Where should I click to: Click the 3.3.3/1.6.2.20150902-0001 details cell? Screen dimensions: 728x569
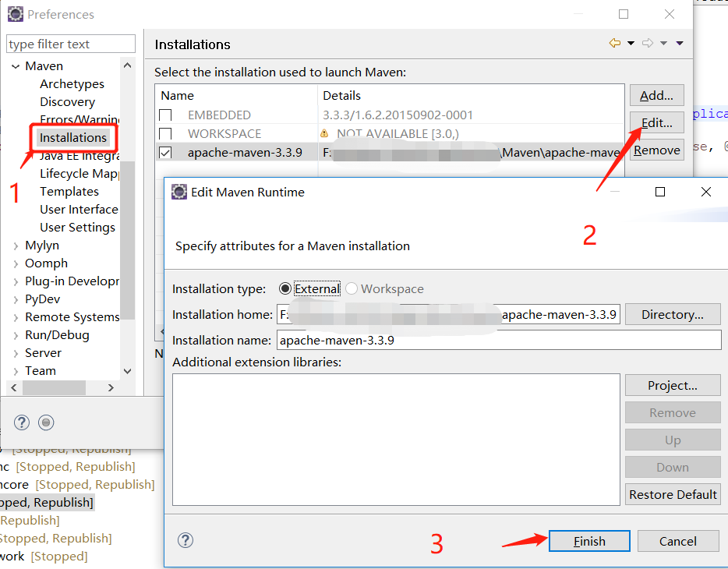398,115
